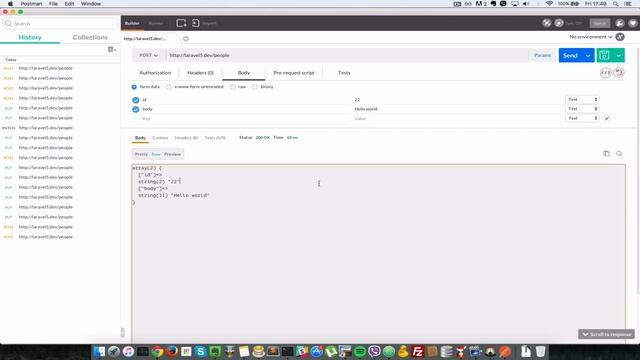Open Google Chrome from the dock
Viewport: 640px width, 360px height.
158,351
